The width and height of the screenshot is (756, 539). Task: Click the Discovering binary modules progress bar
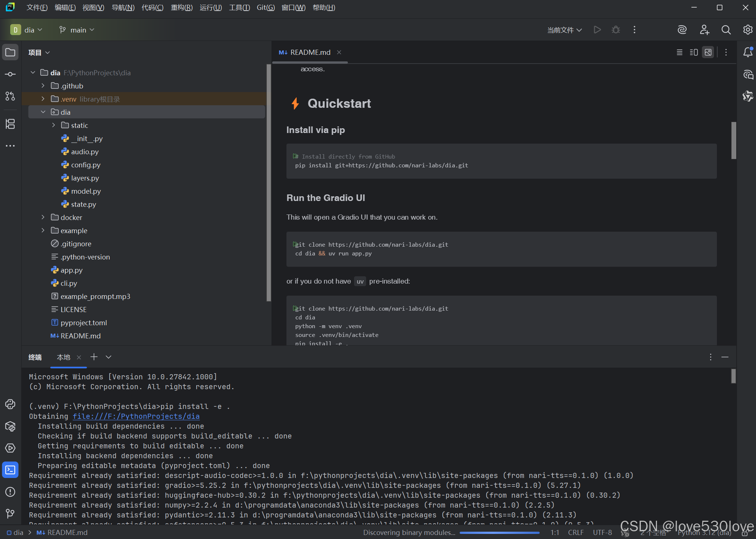[x=499, y=533]
